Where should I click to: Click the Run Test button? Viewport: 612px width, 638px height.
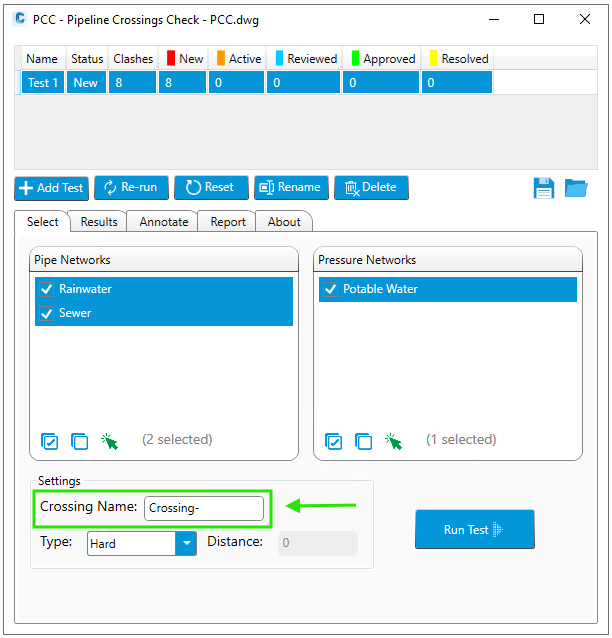(475, 529)
